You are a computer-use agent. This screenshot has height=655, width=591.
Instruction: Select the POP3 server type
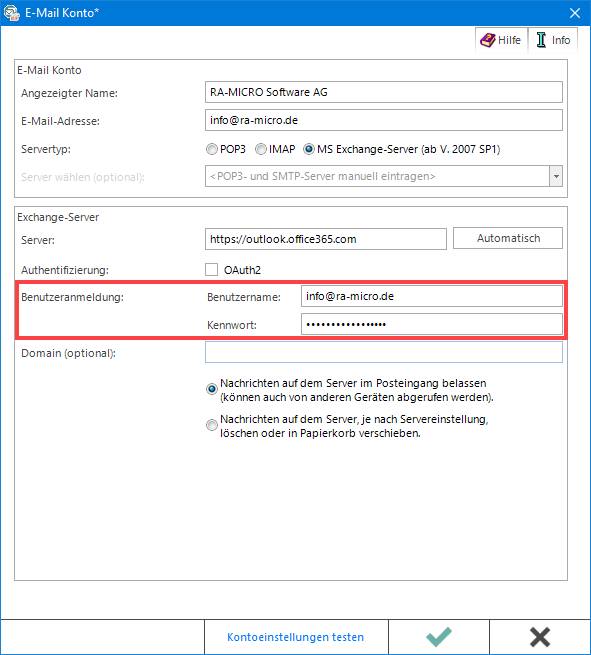click(212, 149)
